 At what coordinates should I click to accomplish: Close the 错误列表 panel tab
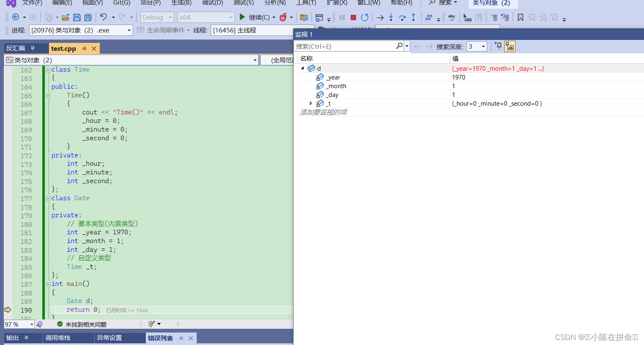point(191,338)
